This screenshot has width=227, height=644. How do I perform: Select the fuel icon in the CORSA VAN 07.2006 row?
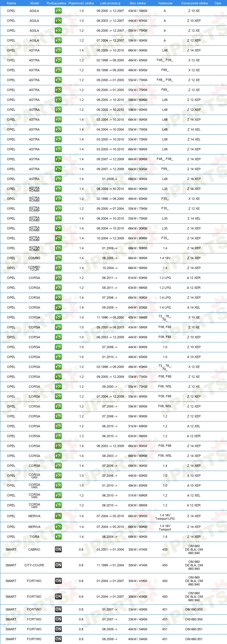[58, 476]
